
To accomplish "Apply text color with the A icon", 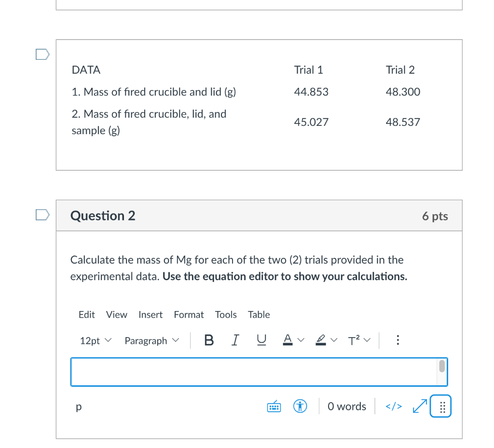I will [x=288, y=340].
